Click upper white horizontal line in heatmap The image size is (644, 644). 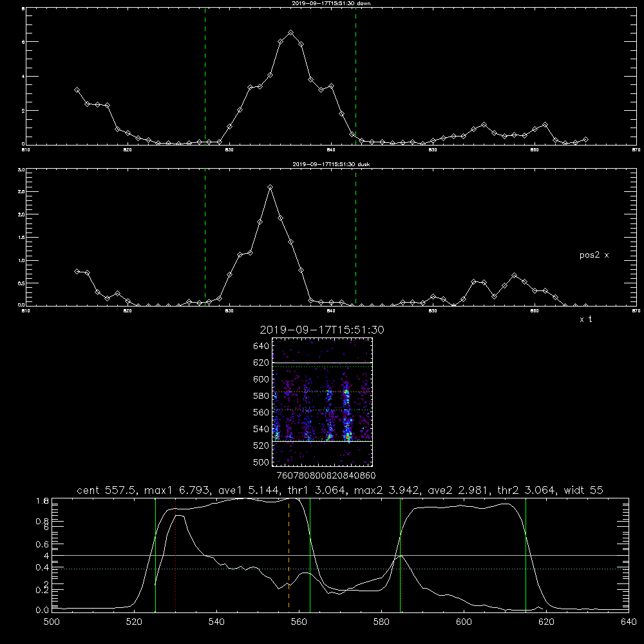[323, 363]
